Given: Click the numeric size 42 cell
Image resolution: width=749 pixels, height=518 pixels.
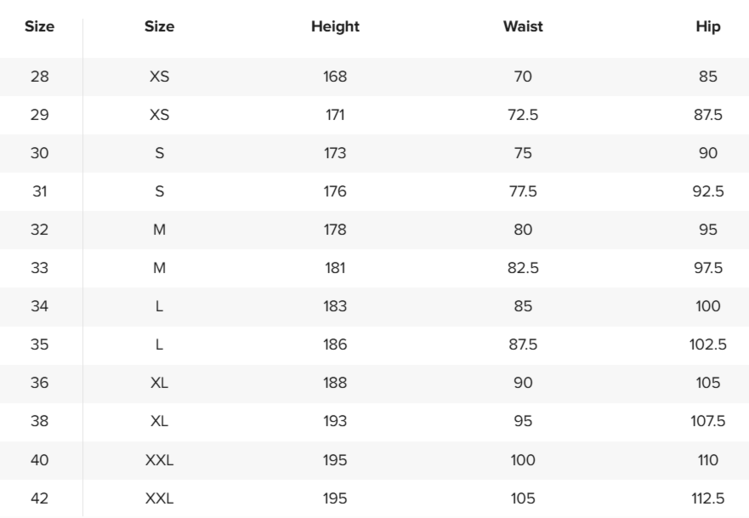Looking at the screenshot, I should tap(40, 498).
